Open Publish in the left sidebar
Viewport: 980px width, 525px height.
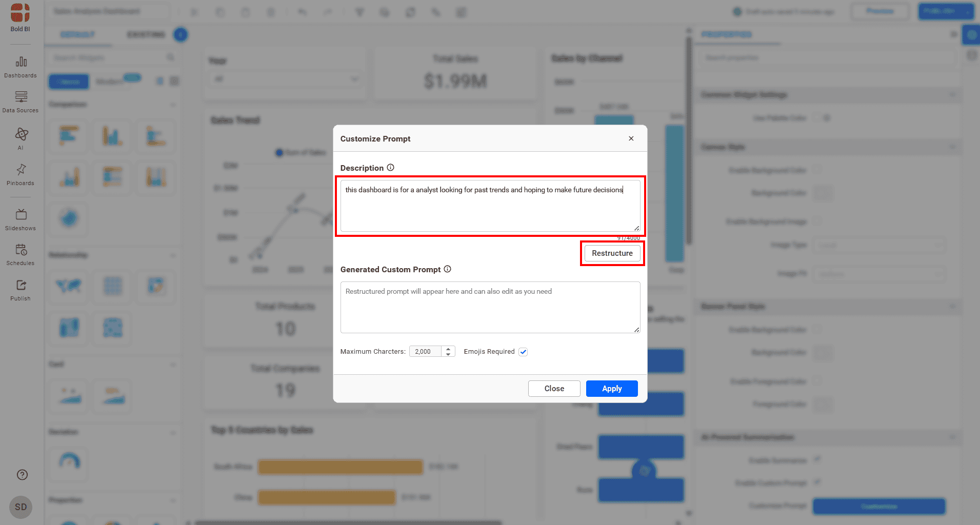pos(21,290)
